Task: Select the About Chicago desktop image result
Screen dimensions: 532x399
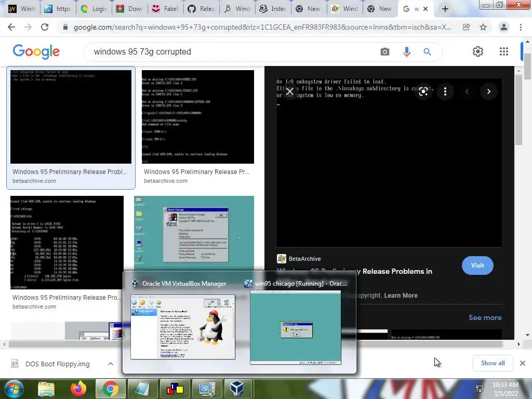Action: click(x=194, y=234)
